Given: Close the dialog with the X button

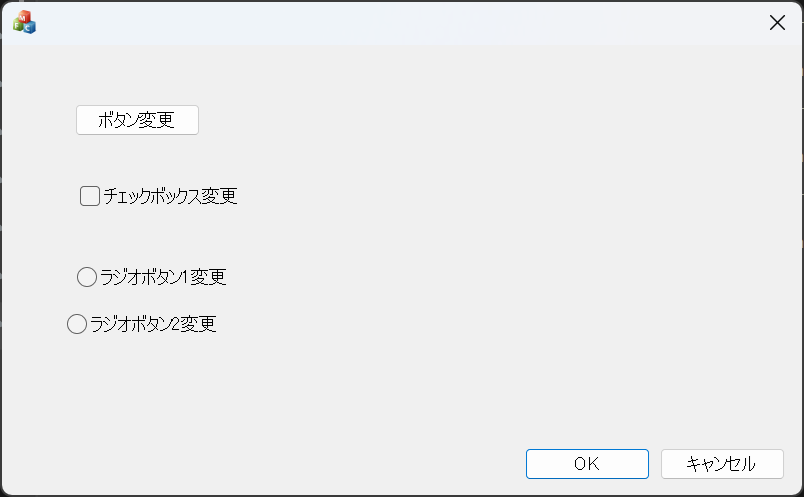Looking at the screenshot, I should tap(777, 23).
